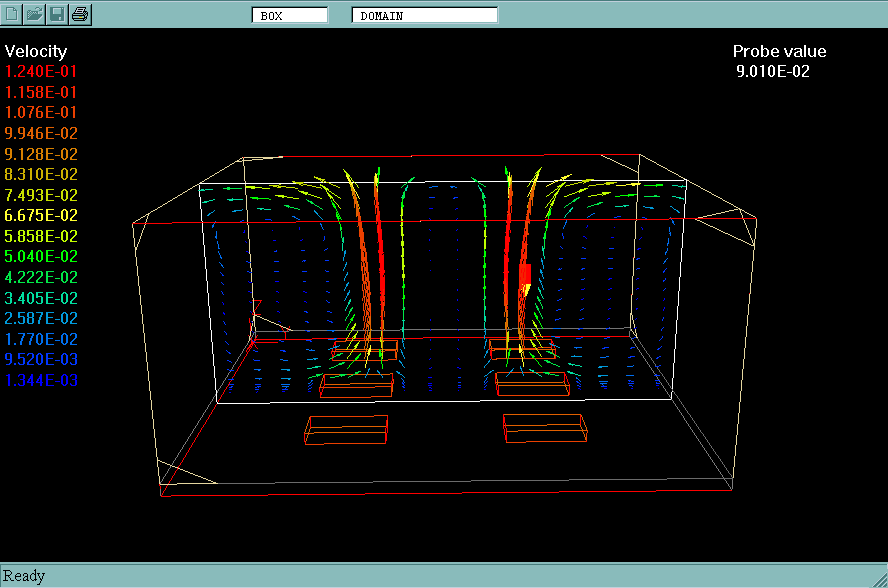Viewport: 888px width, 588px height.
Task: Click the probe reading 9.010E-02
Action: click(x=773, y=72)
